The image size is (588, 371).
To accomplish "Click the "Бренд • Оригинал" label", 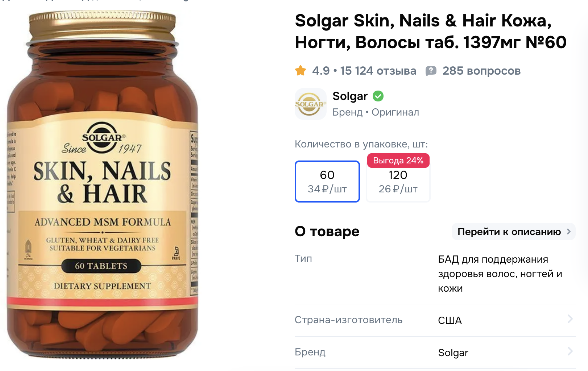I will coord(375,112).
